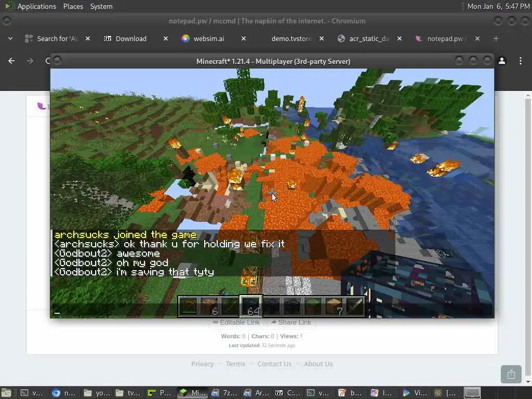Switch to the notepad.pw tab
This screenshot has width=532, height=399.
(x=446, y=38)
